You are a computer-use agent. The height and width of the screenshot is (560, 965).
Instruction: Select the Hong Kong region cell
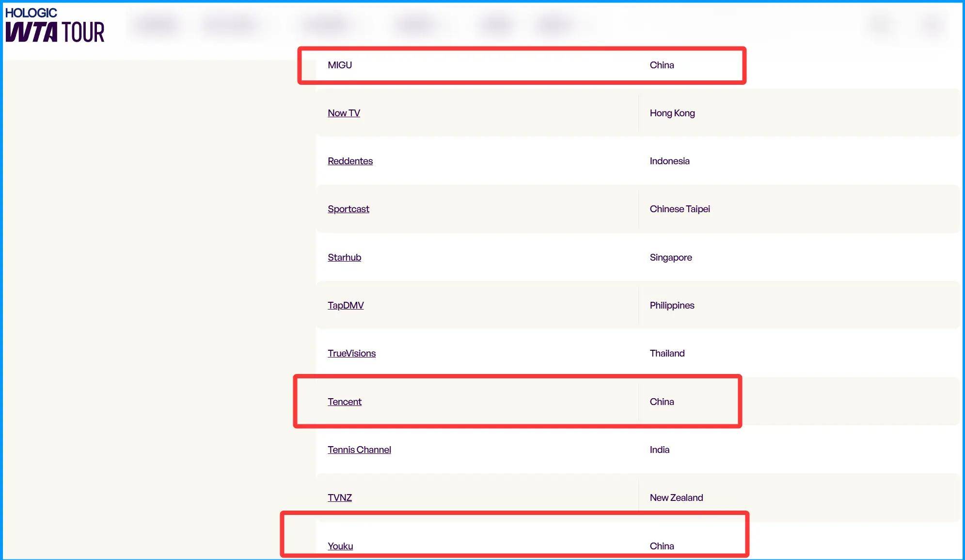click(672, 113)
